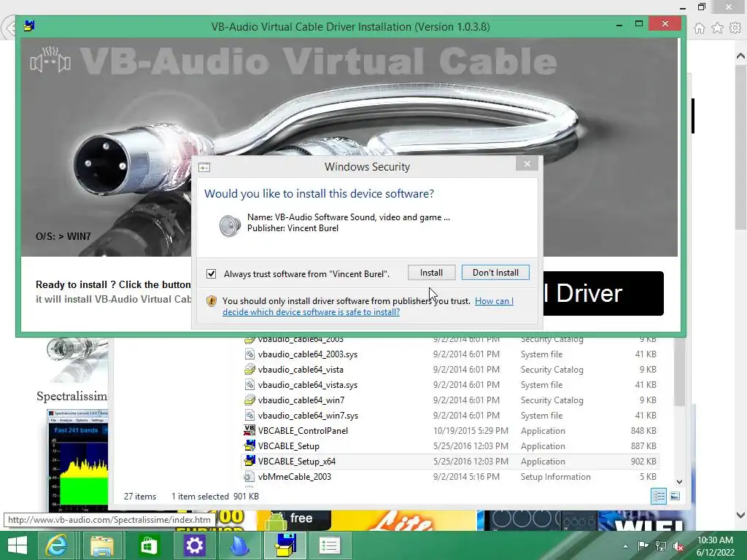Open the browser Home icon
Screen dimensions: 747x560
click(700, 28)
